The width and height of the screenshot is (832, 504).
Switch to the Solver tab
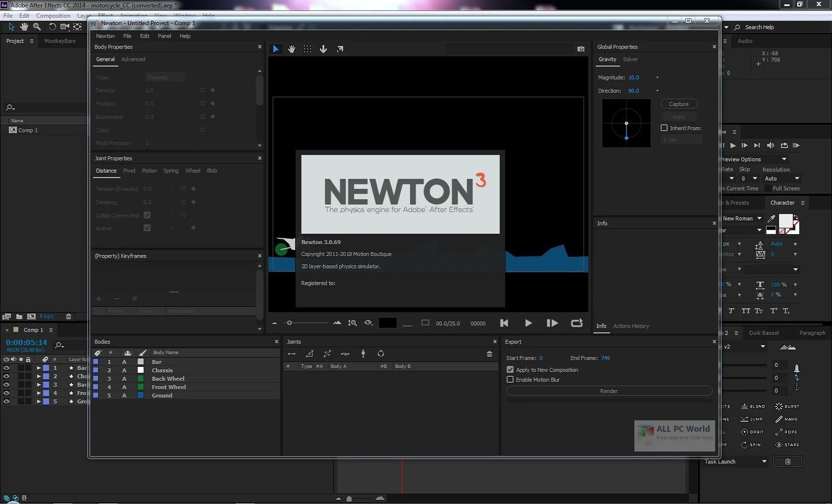point(630,59)
